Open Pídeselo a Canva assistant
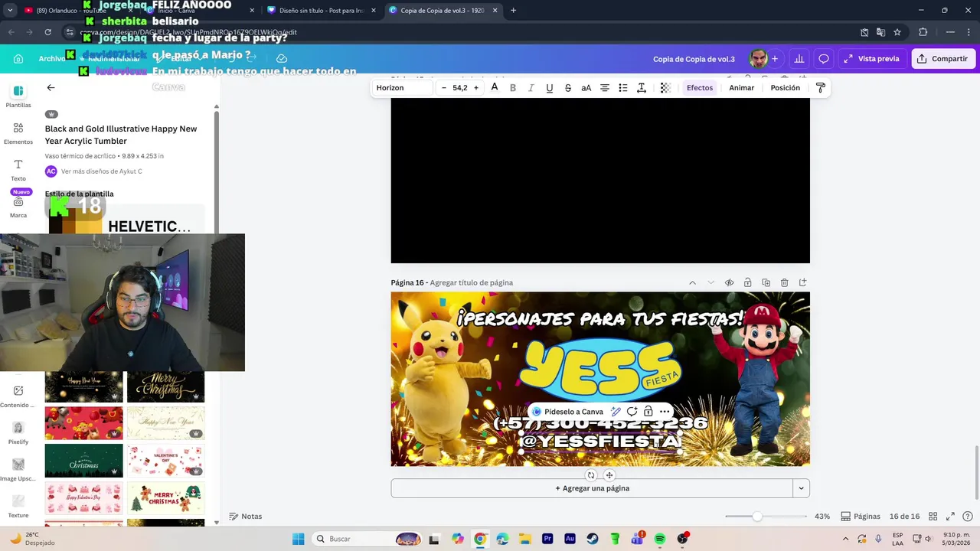 (567, 412)
